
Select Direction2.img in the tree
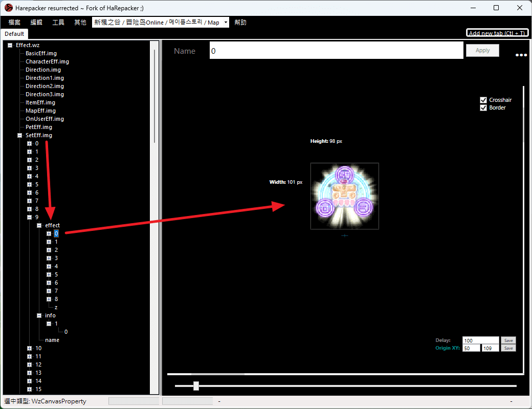(x=45, y=86)
